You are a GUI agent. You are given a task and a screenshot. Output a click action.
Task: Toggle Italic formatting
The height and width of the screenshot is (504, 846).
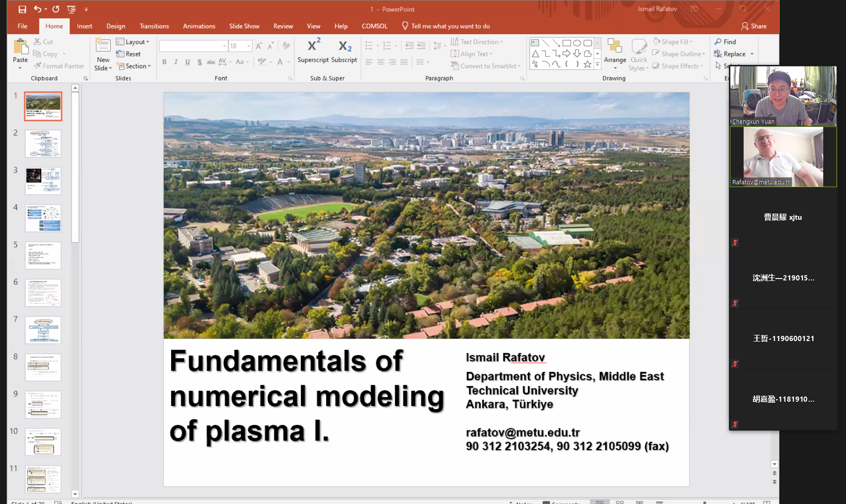(x=176, y=62)
